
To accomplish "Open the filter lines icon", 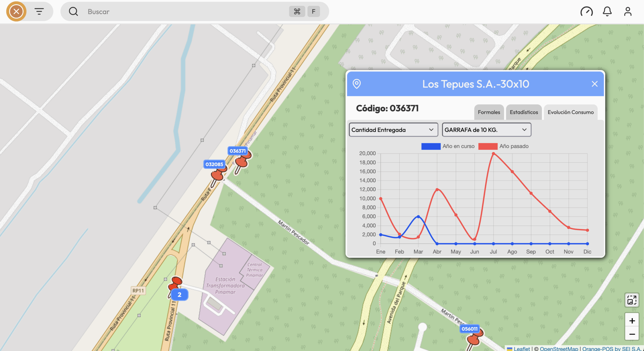I will tap(39, 11).
